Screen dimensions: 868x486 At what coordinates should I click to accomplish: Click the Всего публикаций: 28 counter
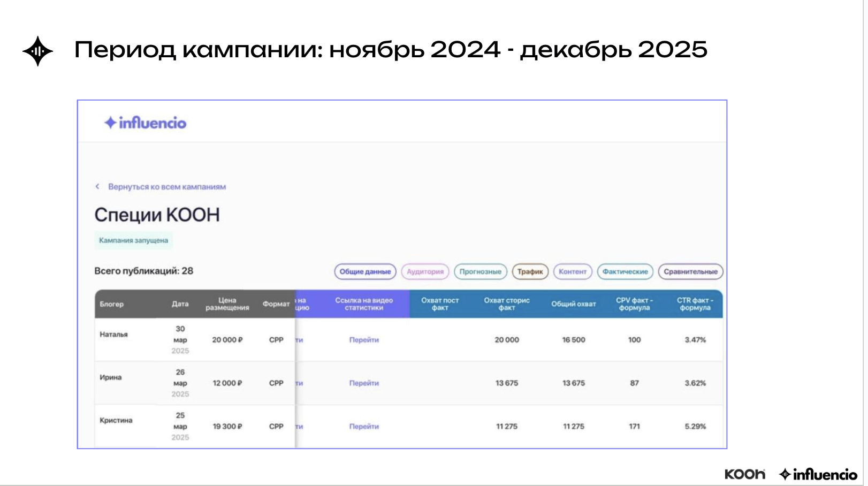(144, 271)
